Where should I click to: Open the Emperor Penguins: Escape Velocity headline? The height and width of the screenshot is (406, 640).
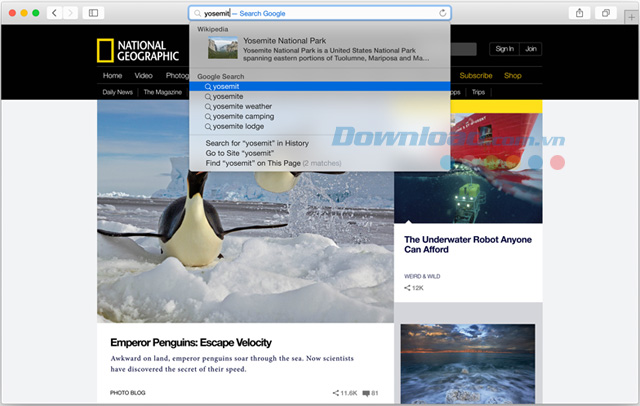[x=191, y=342]
